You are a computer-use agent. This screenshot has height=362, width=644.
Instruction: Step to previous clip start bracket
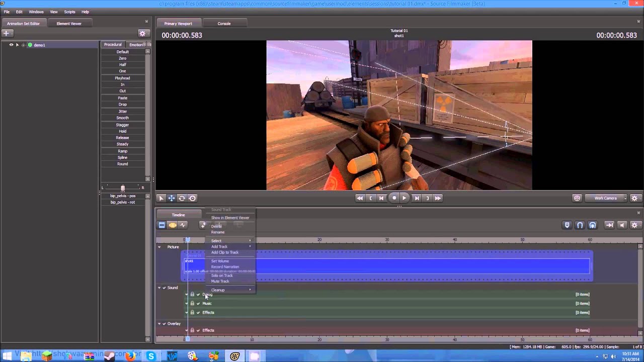(371, 198)
